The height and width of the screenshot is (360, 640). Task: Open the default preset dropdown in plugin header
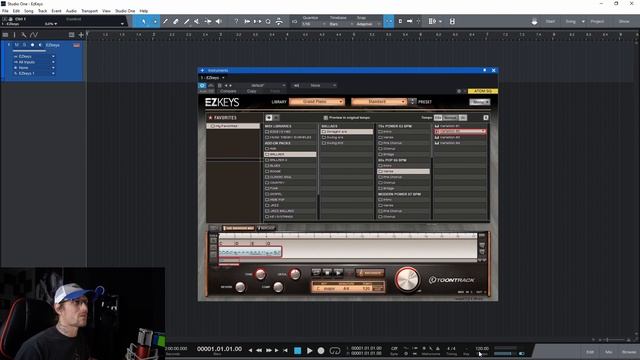click(x=265, y=85)
